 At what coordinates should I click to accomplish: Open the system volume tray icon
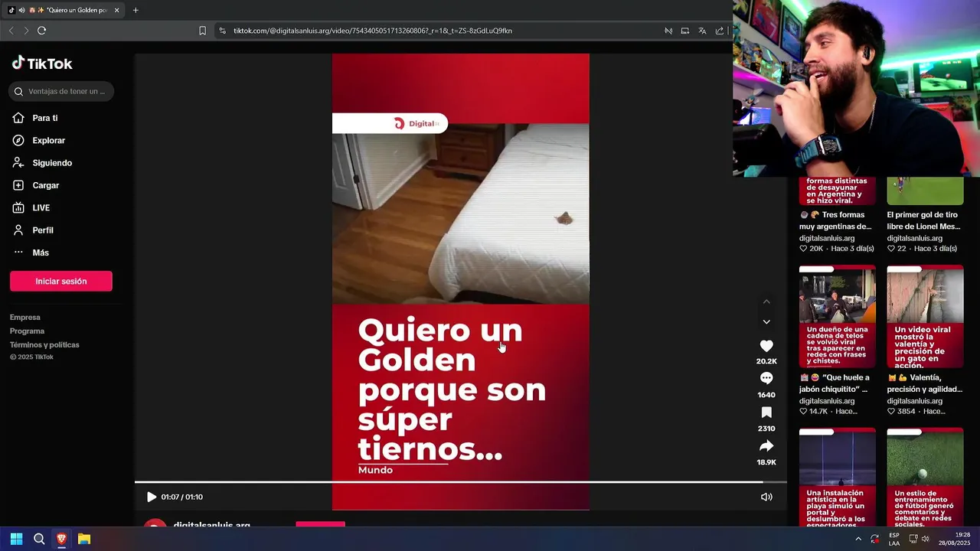tap(925, 539)
